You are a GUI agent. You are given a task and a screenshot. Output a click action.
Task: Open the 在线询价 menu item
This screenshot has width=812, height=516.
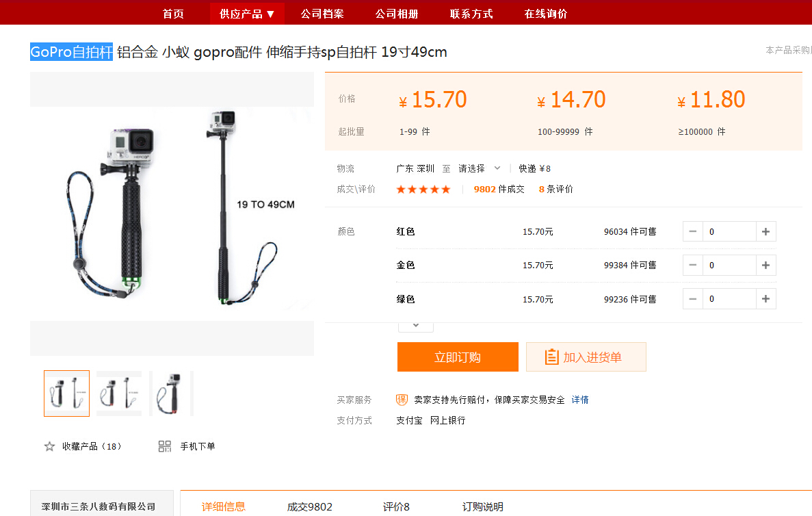[546, 14]
